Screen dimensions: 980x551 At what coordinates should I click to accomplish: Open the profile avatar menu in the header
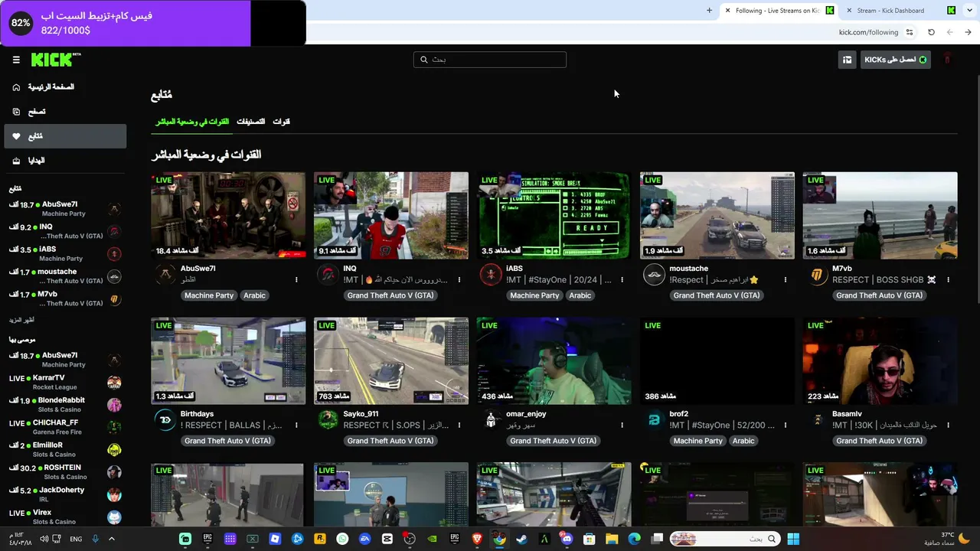click(x=947, y=60)
